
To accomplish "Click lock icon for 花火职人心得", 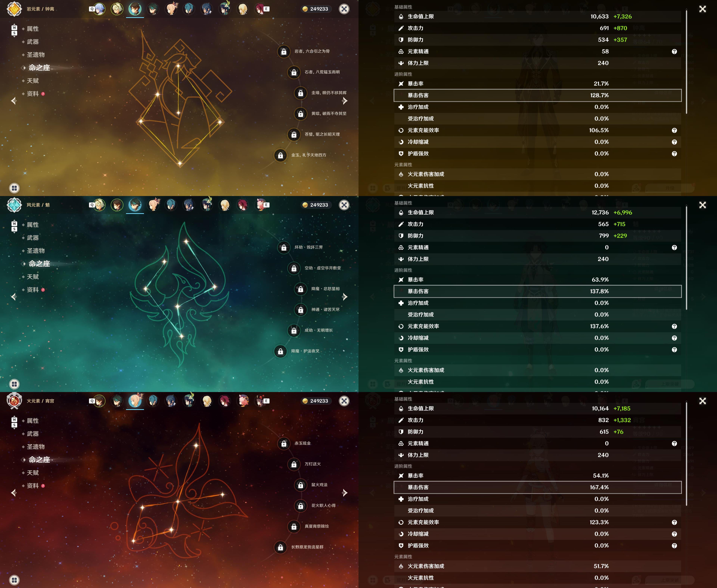I will tap(301, 506).
